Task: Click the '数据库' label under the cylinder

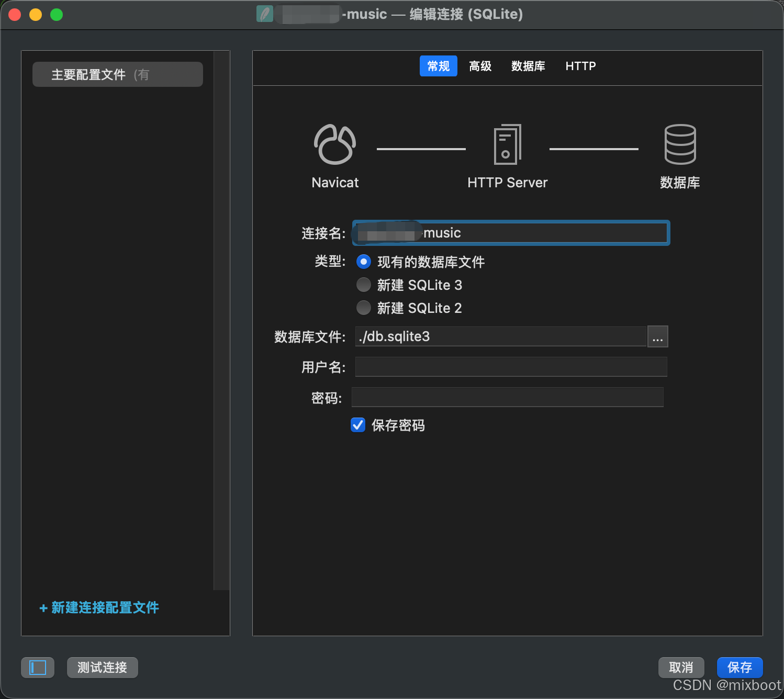Action: click(680, 183)
